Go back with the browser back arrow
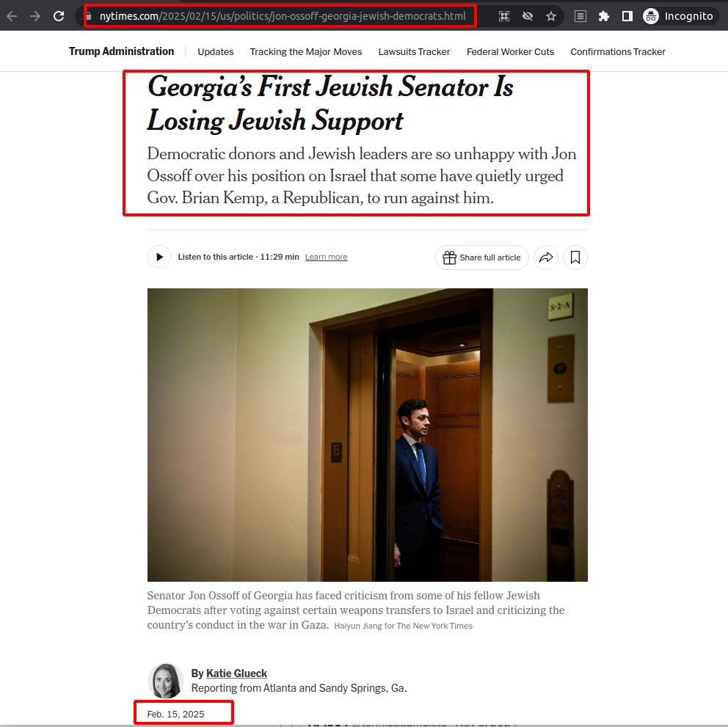Screen dimensions: 728x727 point(12,16)
